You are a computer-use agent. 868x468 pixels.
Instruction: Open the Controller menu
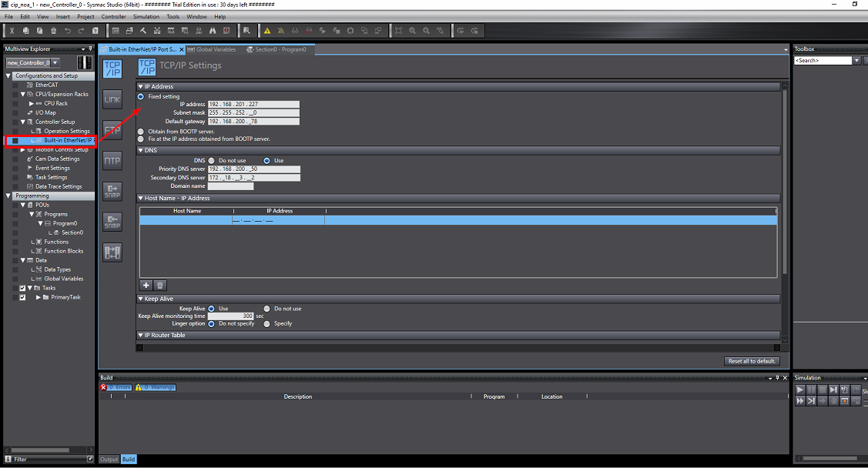114,15
